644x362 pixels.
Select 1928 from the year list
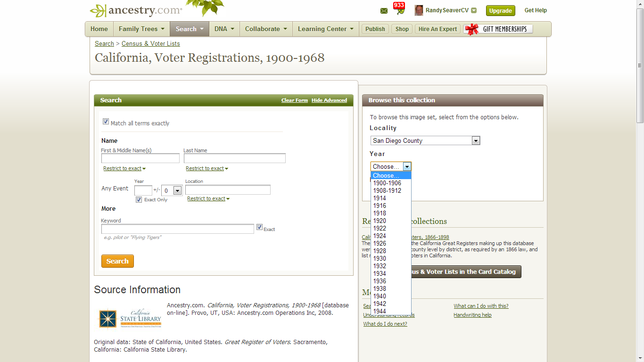pos(391,251)
